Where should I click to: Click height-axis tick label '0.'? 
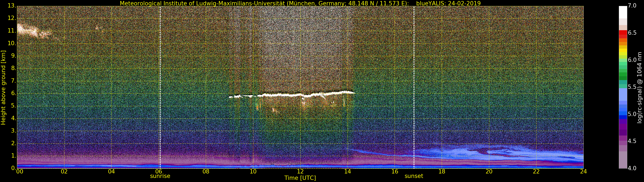(x=14, y=168)
